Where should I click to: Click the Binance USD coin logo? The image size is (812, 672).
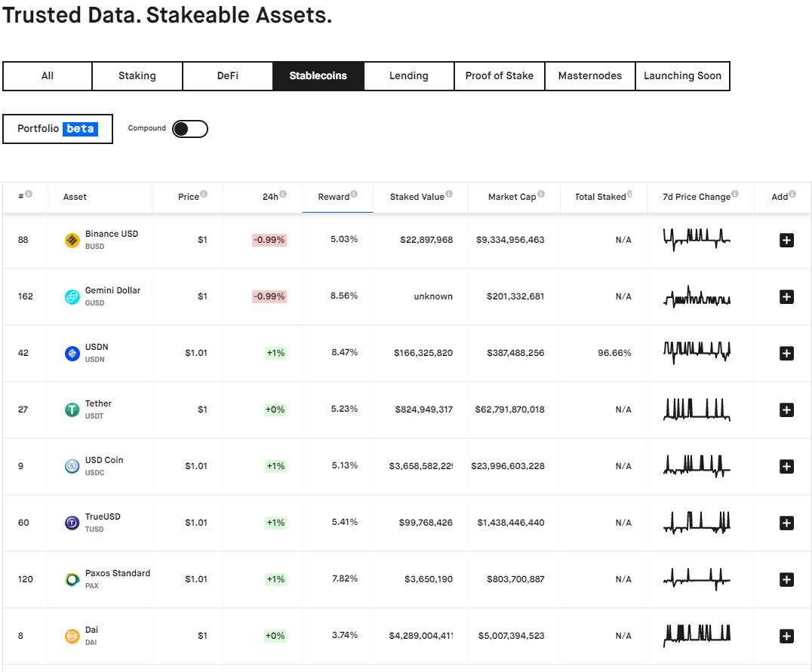click(x=72, y=241)
